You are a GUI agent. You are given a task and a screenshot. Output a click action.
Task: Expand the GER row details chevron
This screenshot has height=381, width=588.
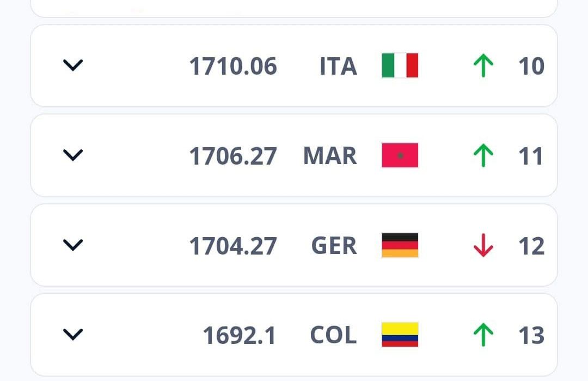click(73, 245)
